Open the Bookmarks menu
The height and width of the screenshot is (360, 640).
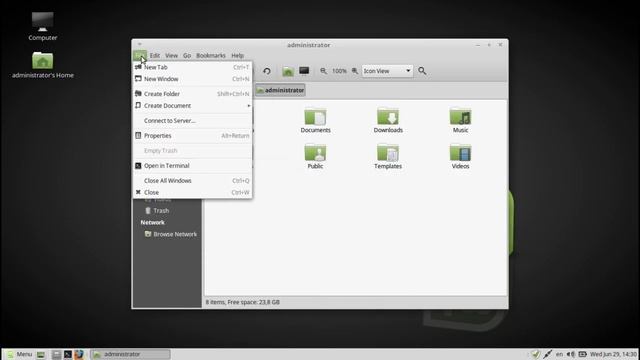211,56
